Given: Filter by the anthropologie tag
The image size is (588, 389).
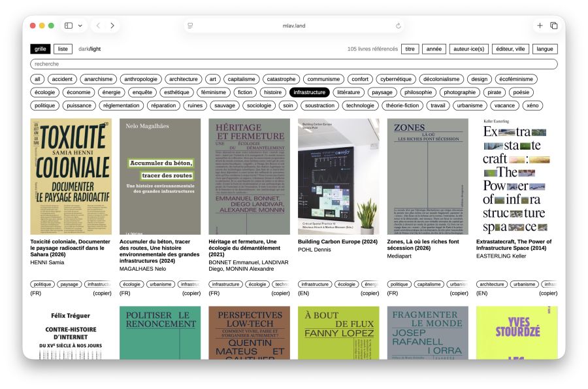Looking at the screenshot, I should coord(141,79).
